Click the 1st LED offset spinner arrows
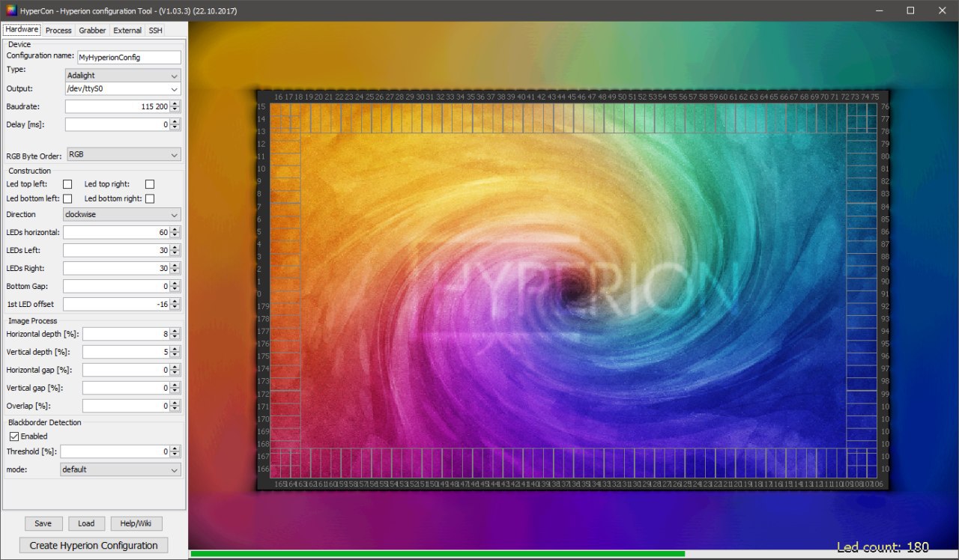Image resolution: width=959 pixels, height=560 pixels. click(x=175, y=304)
